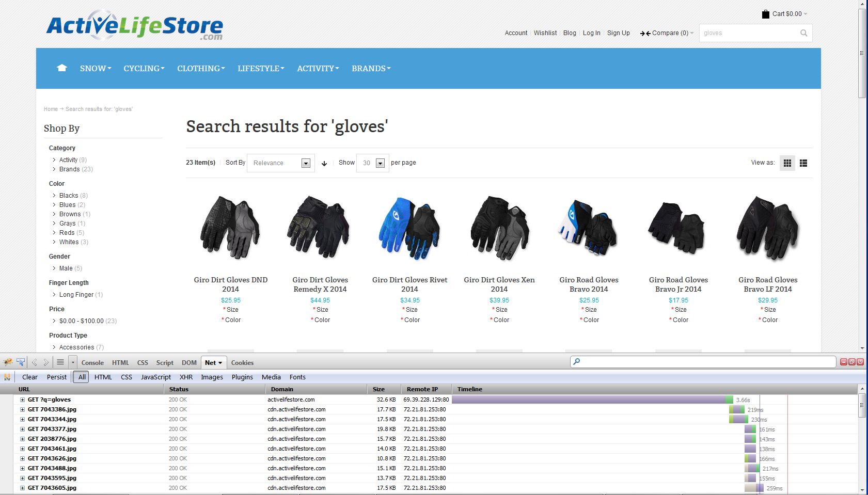Switch to list view
Viewport: 868px width, 495px height.
click(803, 163)
